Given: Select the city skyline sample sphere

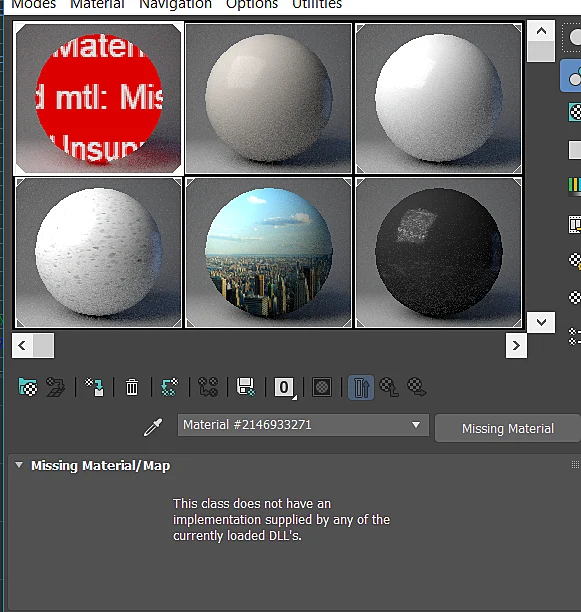Looking at the screenshot, I should coord(268,253).
